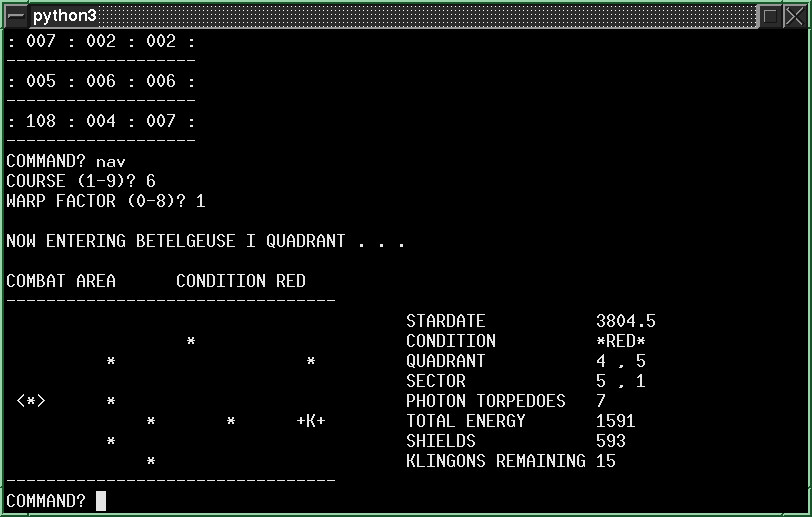The image size is (812, 517).
Task: Open the window menu button in title bar
Action: (x=14, y=16)
